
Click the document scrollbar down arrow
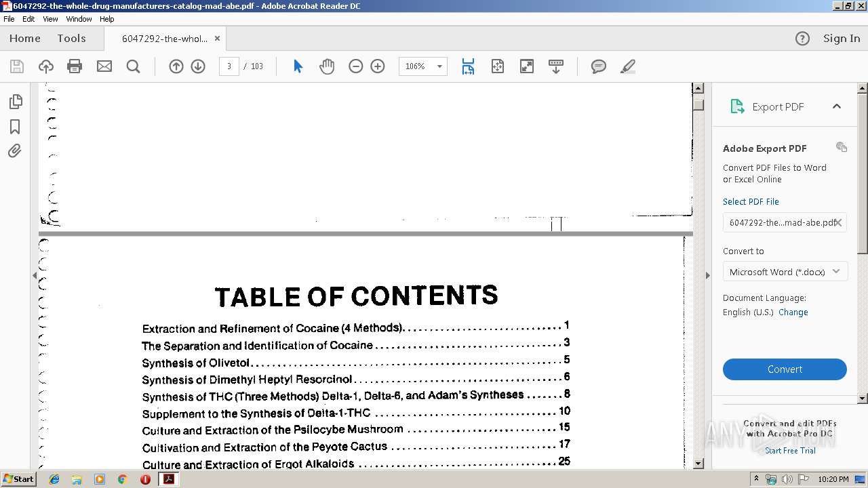click(698, 463)
